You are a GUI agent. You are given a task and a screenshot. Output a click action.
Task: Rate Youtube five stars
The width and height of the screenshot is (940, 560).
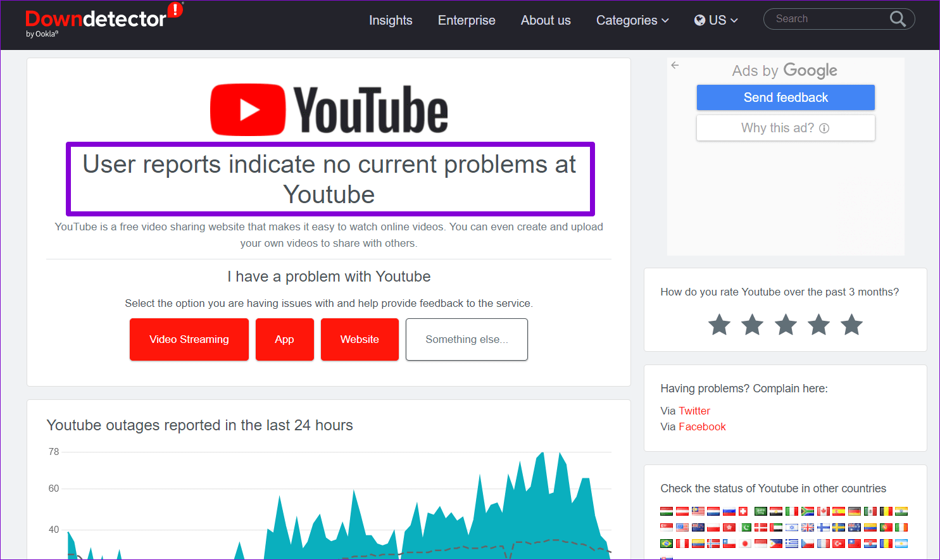click(x=851, y=325)
